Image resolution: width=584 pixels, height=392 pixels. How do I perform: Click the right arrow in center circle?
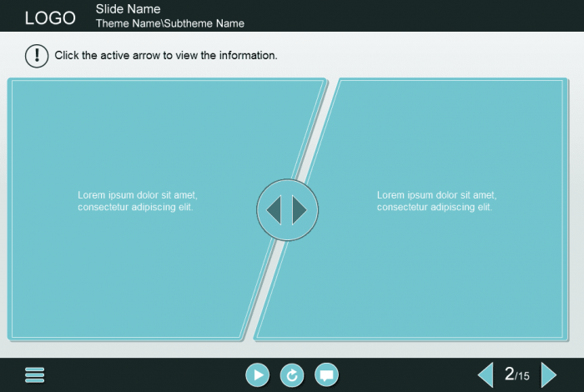click(299, 210)
